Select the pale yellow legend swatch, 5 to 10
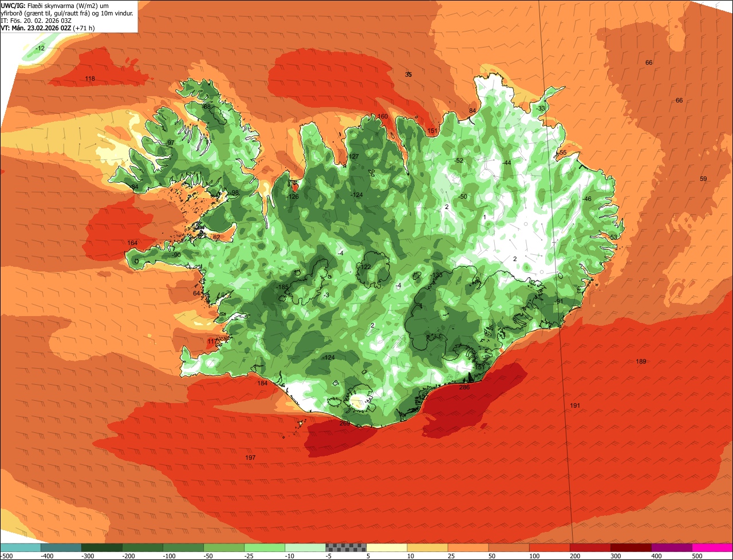The height and width of the screenshot is (560, 733). pos(387,547)
